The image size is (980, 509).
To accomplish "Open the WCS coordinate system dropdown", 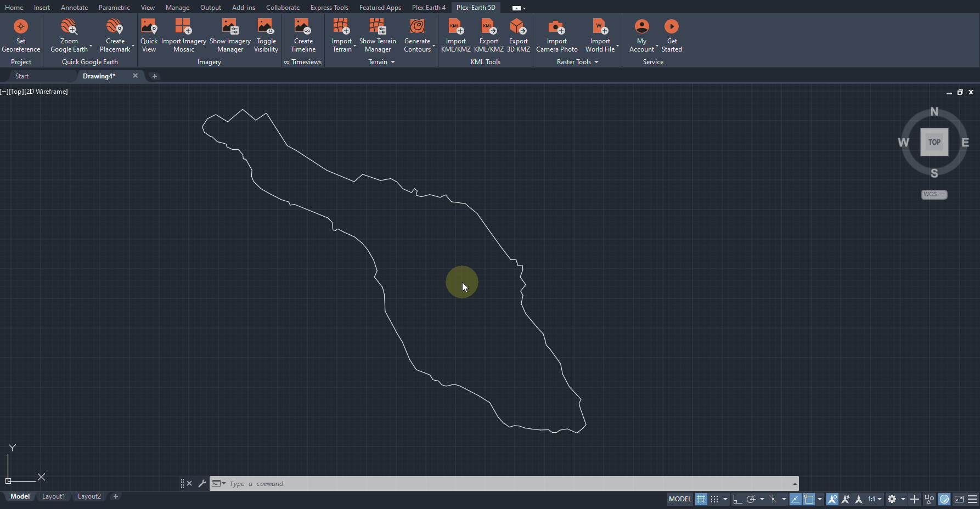I will pos(934,194).
